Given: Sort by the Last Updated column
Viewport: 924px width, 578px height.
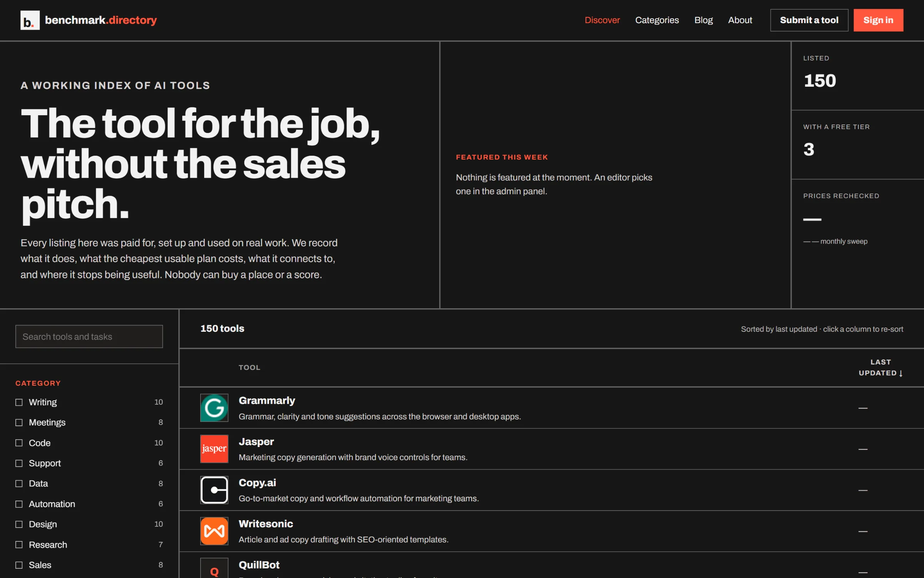Looking at the screenshot, I should 881,368.
